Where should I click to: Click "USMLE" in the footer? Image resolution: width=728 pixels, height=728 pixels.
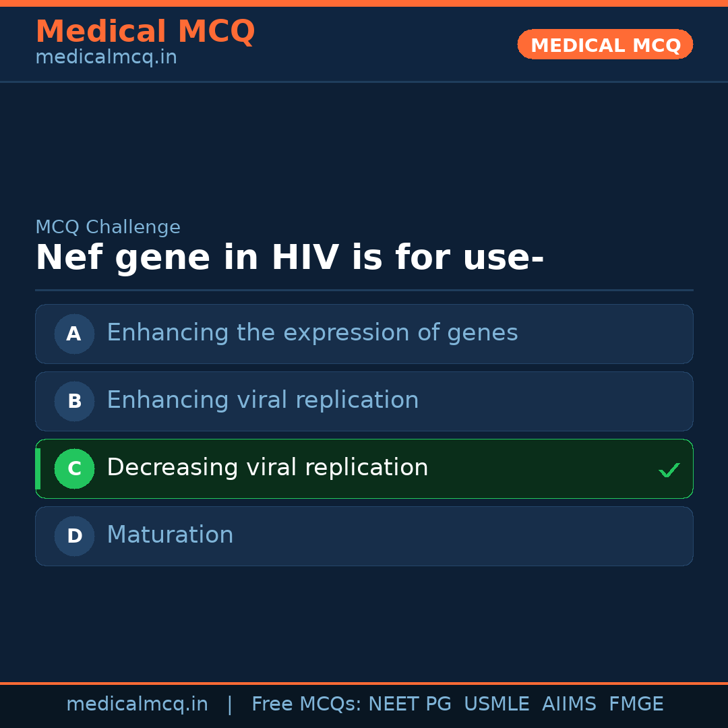tap(496, 704)
